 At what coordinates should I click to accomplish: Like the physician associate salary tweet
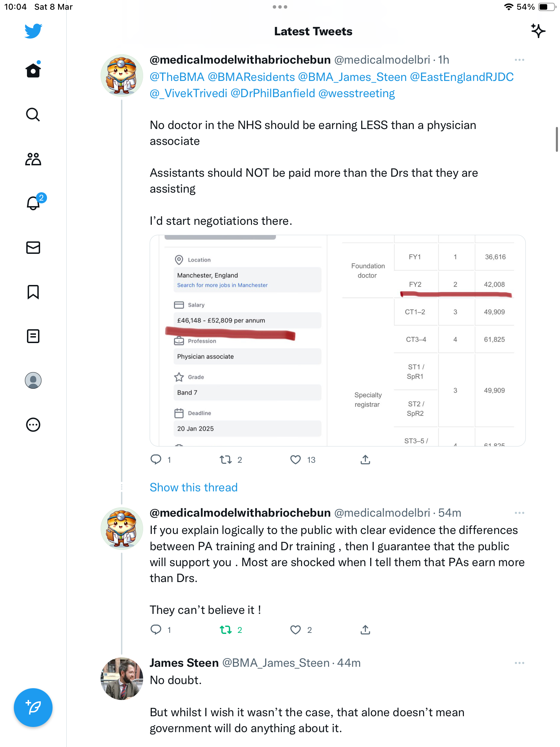point(296,460)
